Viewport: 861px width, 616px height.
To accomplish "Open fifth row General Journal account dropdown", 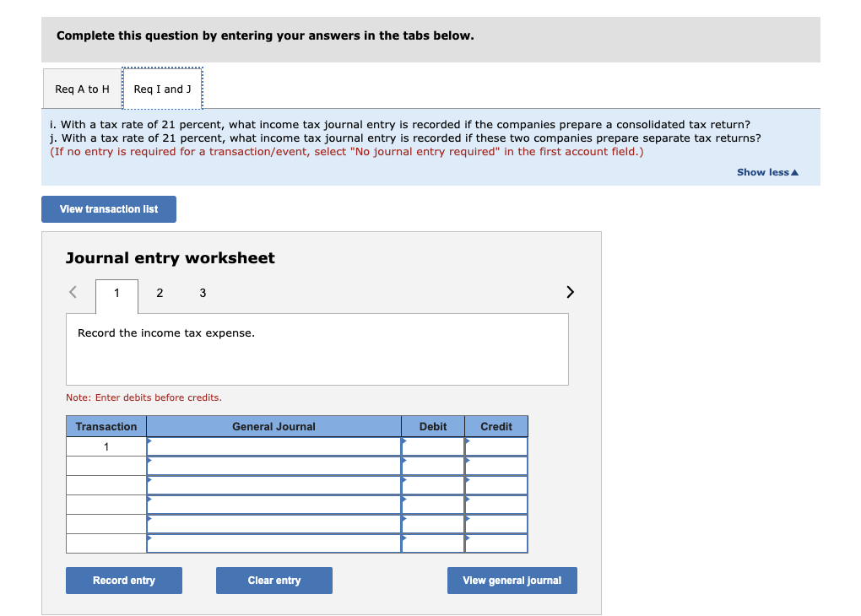I will point(273,524).
